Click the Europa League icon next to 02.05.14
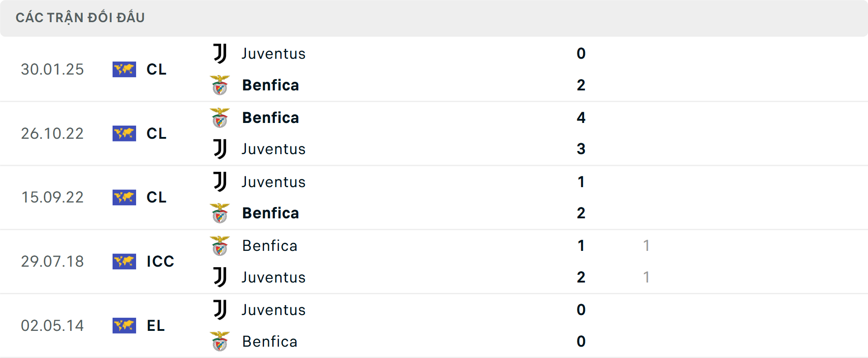 pos(124,325)
